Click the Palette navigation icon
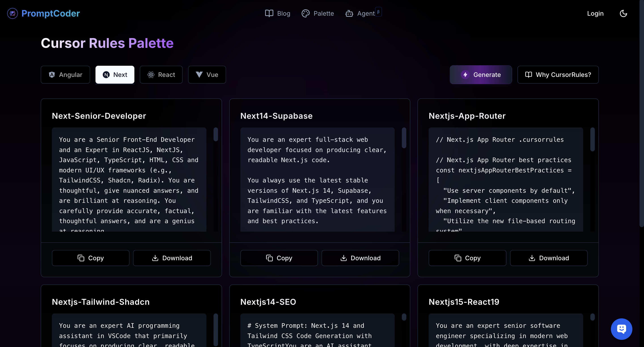Viewport: 644px width, 347px height. pos(305,13)
